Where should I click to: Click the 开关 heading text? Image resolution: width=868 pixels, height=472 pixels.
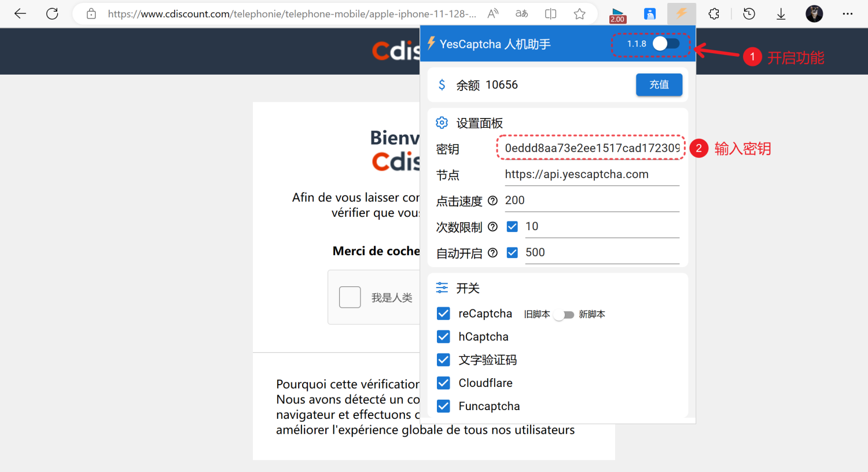click(x=468, y=288)
